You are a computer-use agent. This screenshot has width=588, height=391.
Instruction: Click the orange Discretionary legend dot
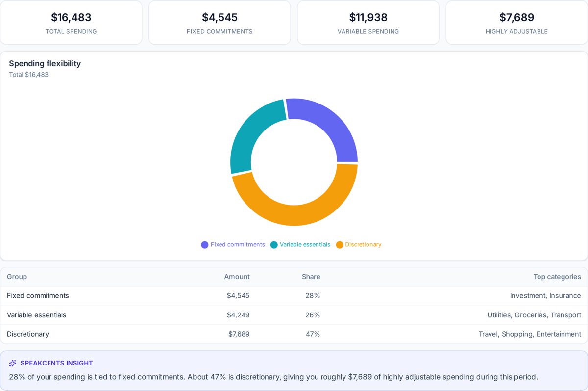(x=340, y=245)
